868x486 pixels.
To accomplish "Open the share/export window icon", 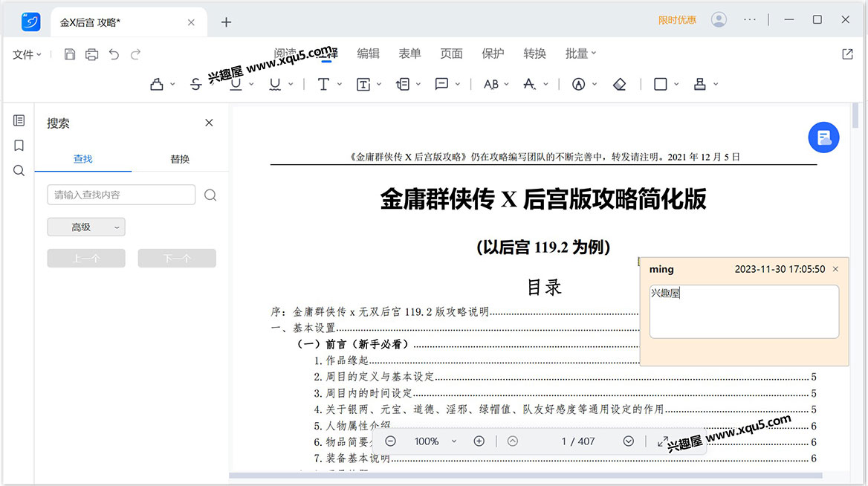I will point(847,54).
